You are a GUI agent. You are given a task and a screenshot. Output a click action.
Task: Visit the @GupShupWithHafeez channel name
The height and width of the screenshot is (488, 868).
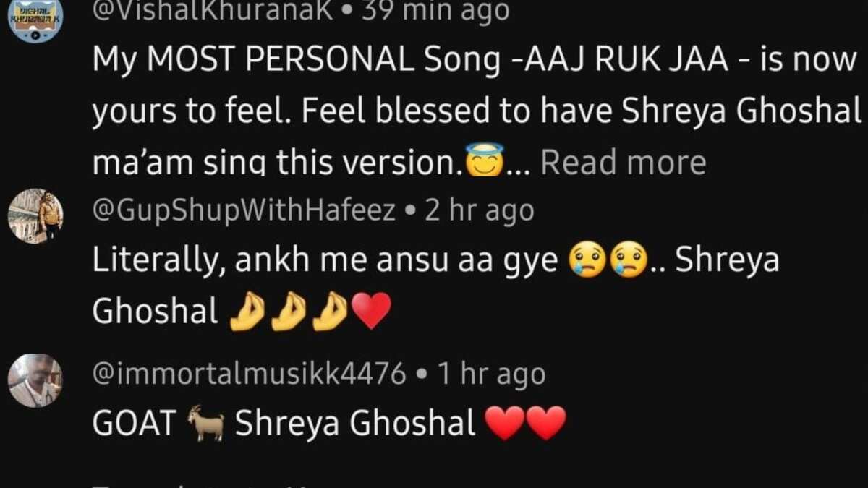click(x=244, y=211)
